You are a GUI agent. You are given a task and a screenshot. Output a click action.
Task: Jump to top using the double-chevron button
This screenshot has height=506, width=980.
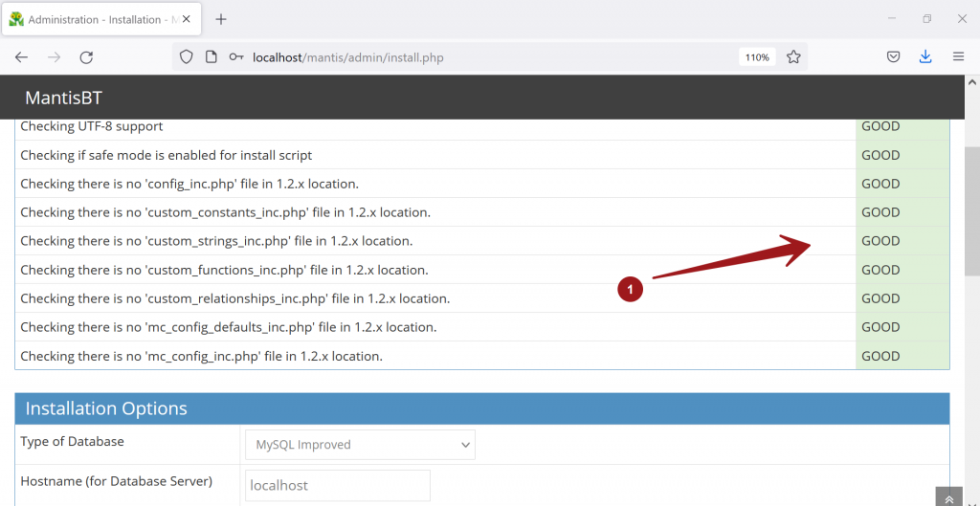[949, 498]
